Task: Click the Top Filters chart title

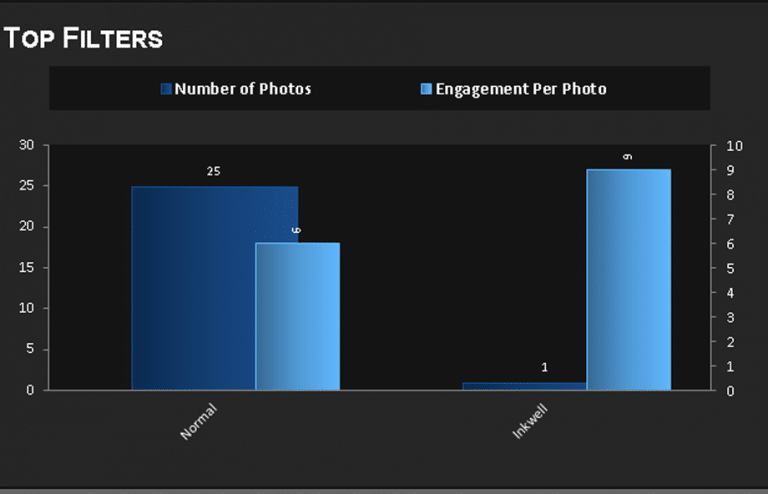Action: pos(83,38)
